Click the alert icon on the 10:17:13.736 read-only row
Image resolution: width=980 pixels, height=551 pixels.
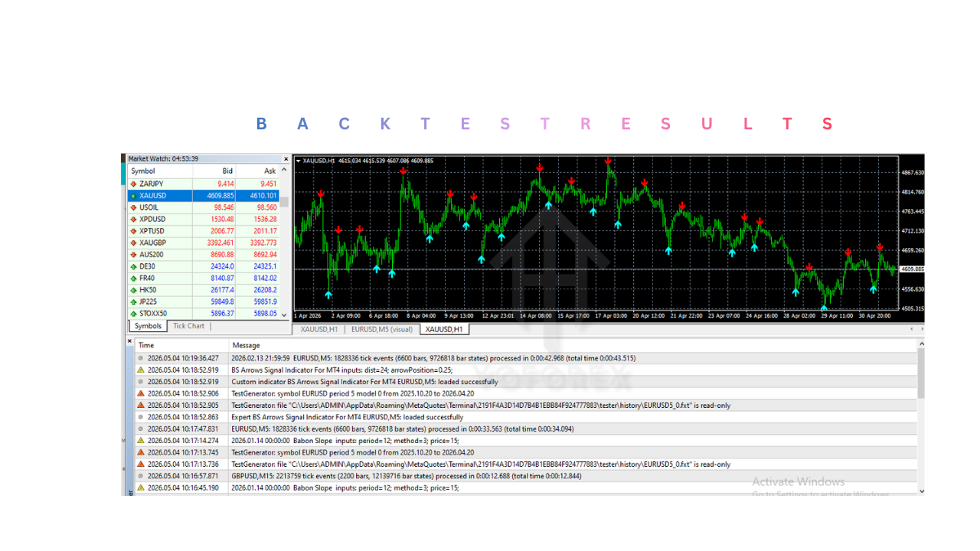(140, 465)
